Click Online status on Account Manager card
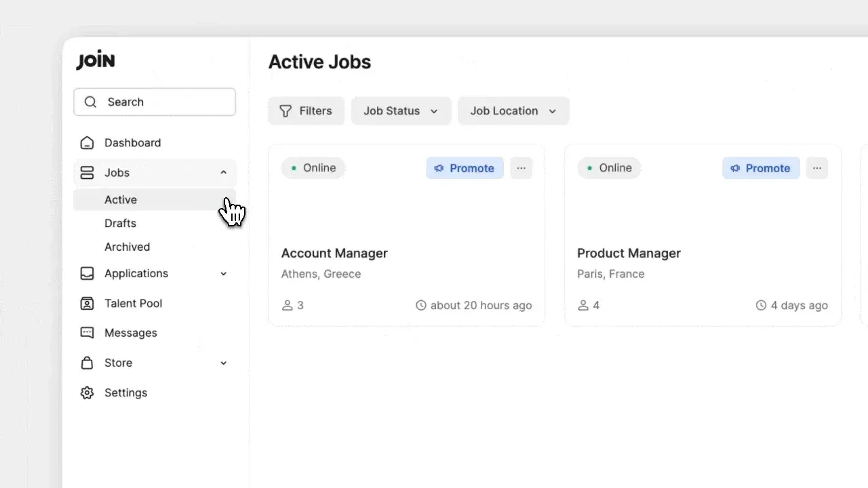The width and height of the screenshot is (868, 488). 313,168
